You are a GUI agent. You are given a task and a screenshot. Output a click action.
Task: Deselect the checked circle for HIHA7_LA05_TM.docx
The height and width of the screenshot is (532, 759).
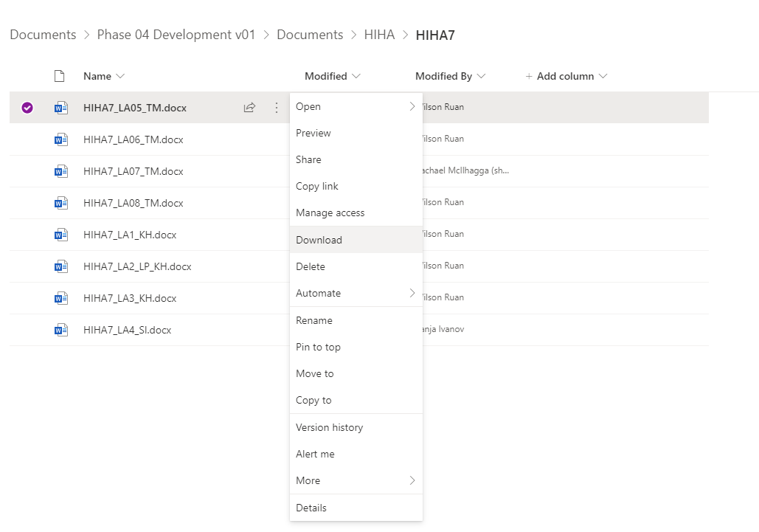27,108
